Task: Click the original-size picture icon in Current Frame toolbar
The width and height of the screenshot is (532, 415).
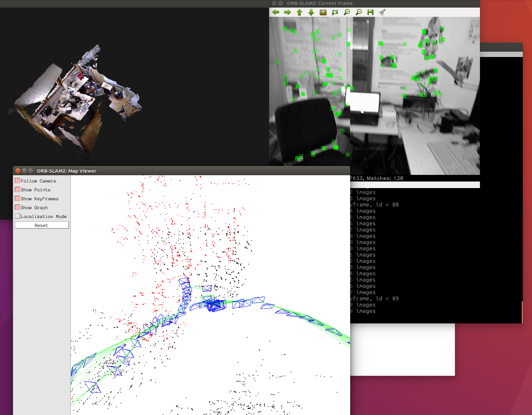Action: point(323,12)
